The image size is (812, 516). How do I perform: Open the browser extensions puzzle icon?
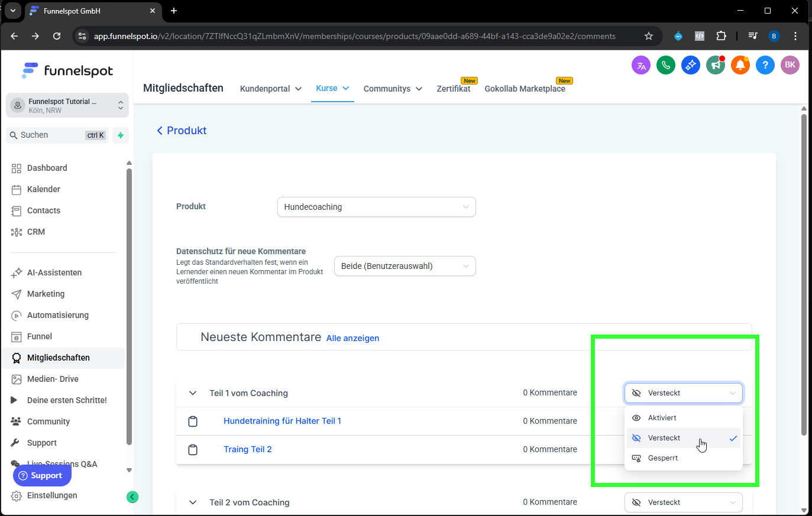721,36
